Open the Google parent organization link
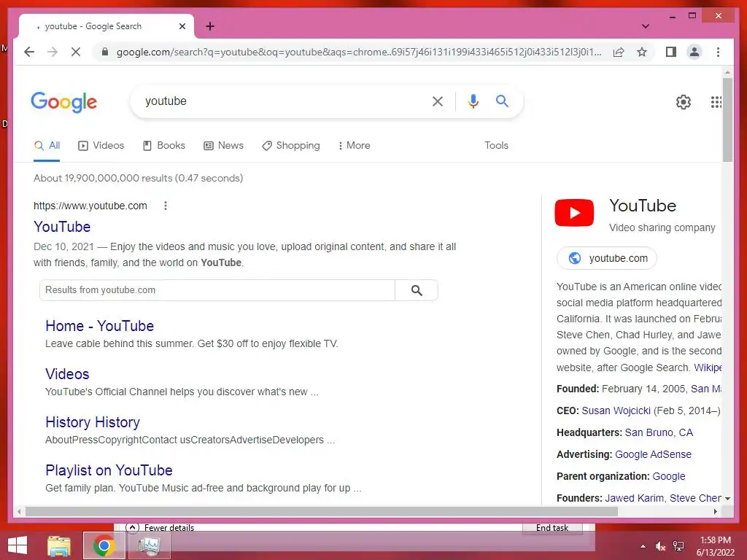The image size is (747, 560). [x=669, y=476]
